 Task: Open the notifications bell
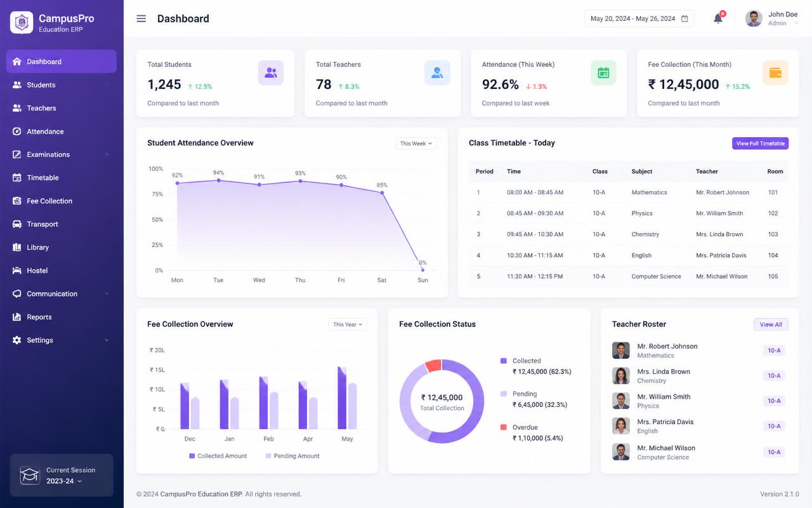click(x=718, y=18)
